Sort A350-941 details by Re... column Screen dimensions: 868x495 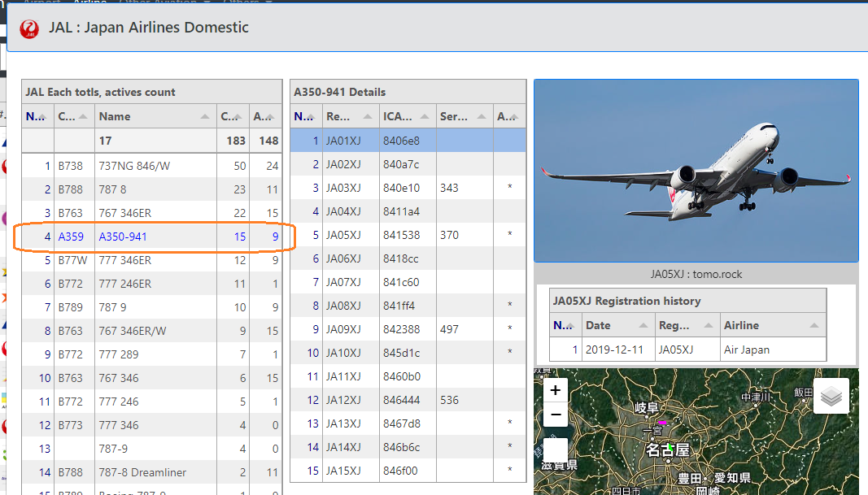351,116
